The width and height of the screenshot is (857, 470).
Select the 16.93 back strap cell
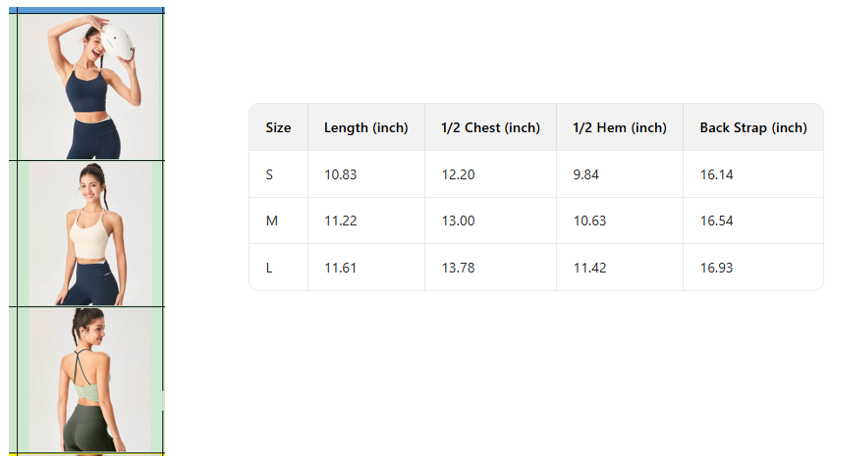coord(716,268)
